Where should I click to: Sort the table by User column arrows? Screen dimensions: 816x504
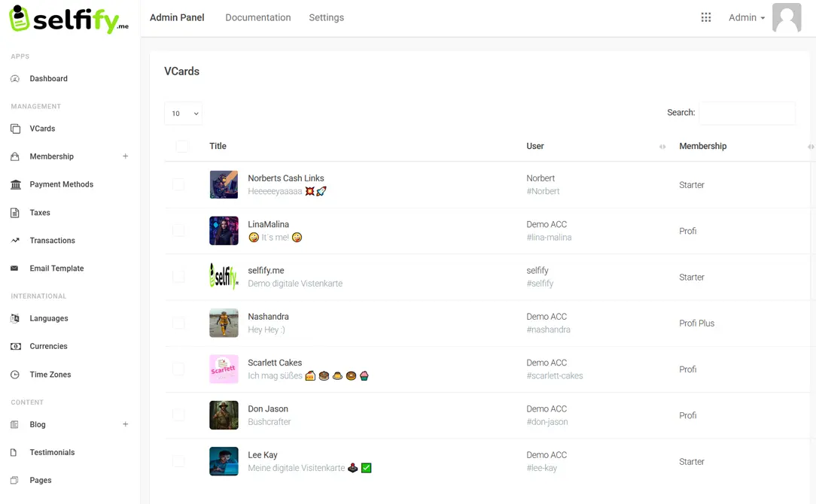[x=662, y=147]
